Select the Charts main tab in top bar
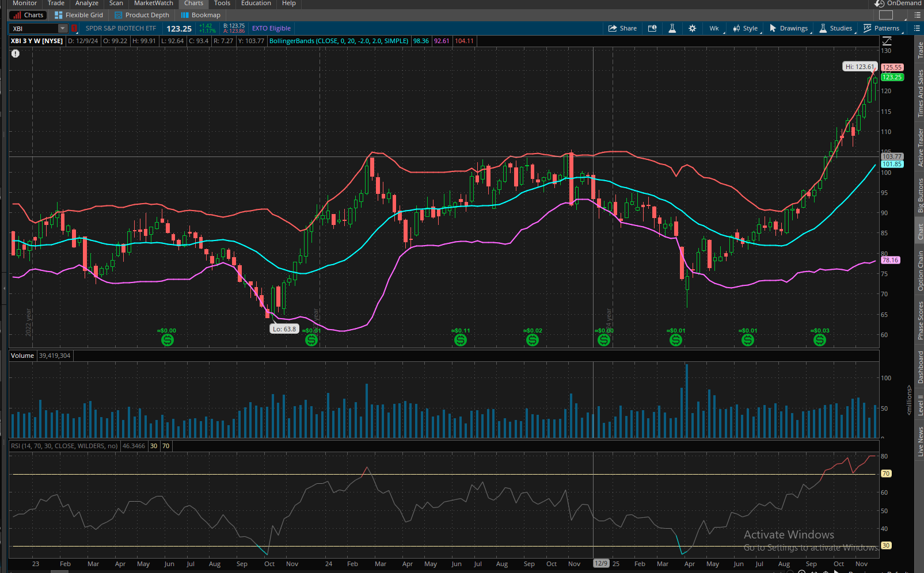 click(194, 3)
